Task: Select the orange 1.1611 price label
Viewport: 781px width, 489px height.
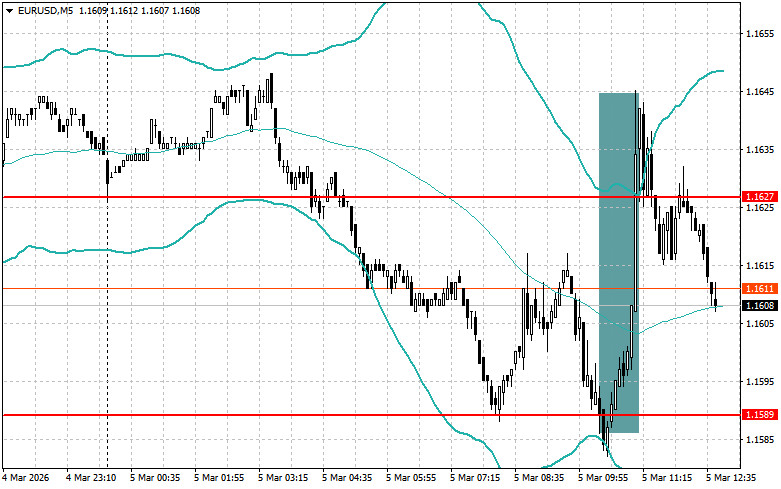Action: 759,288
